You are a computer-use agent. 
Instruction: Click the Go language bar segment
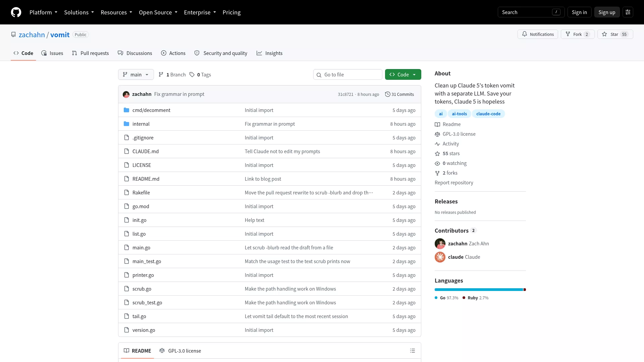click(x=479, y=290)
